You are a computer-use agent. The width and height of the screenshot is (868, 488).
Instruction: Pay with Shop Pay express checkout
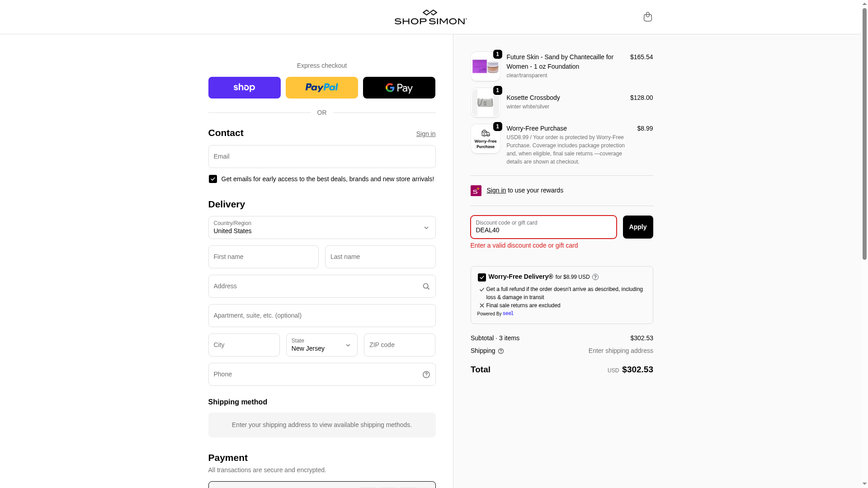245,88
